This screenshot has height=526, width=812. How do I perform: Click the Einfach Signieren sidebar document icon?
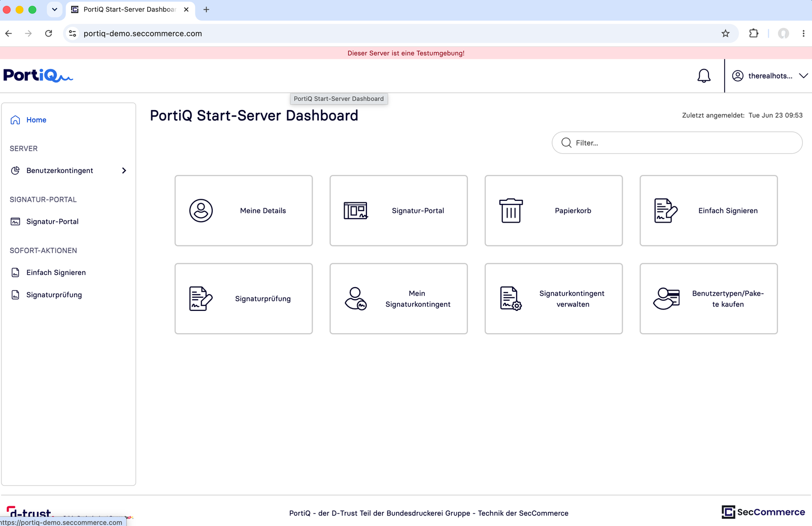pos(15,272)
